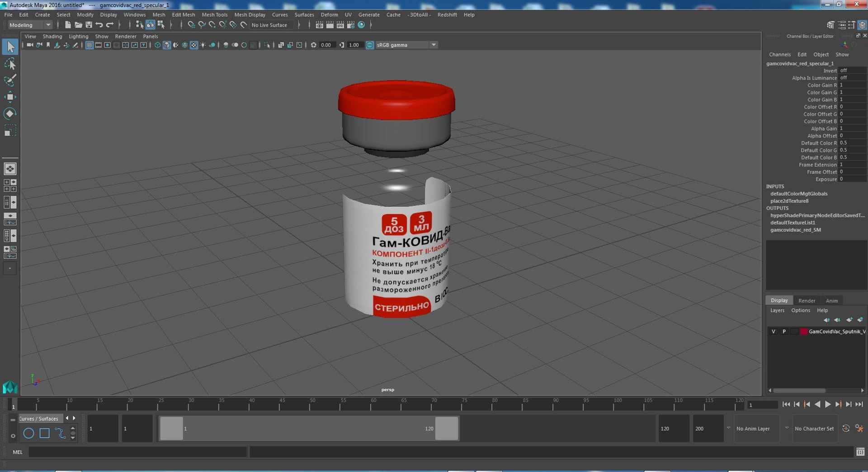Undo the last action with the undo arrow
This screenshot has width=868, height=472.
point(99,25)
